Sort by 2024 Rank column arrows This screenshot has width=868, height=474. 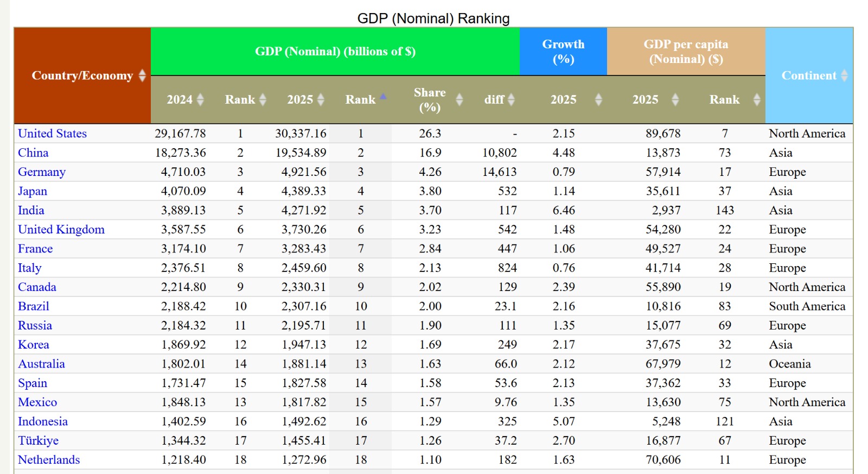[263, 99]
